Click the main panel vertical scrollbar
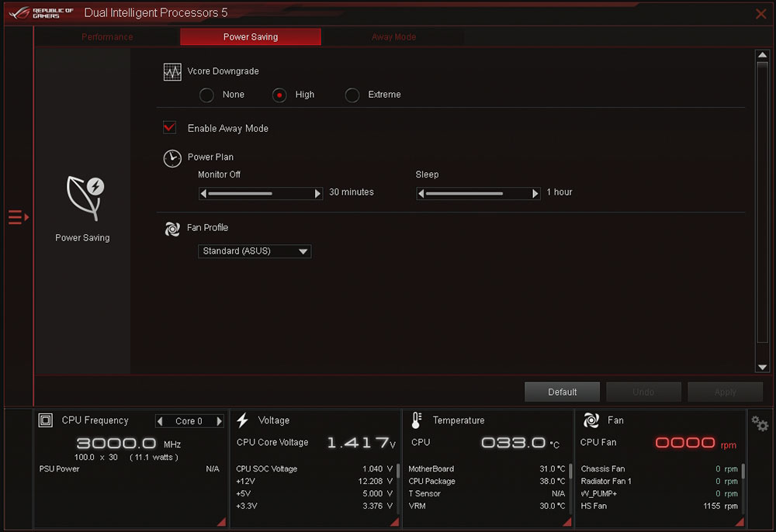The image size is (776, 532). (762, 202)
